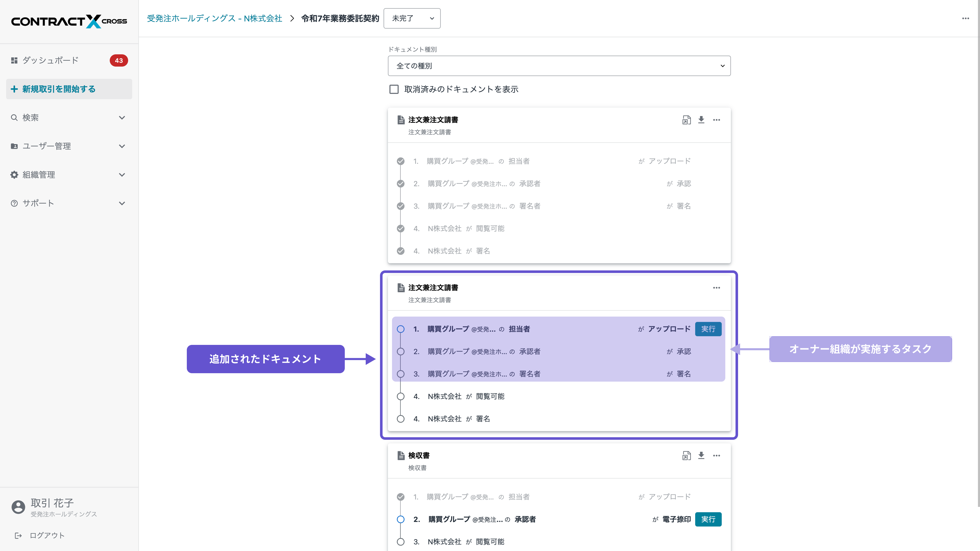
Task: Expand the サポート section chevron
Action: (122, 203)
